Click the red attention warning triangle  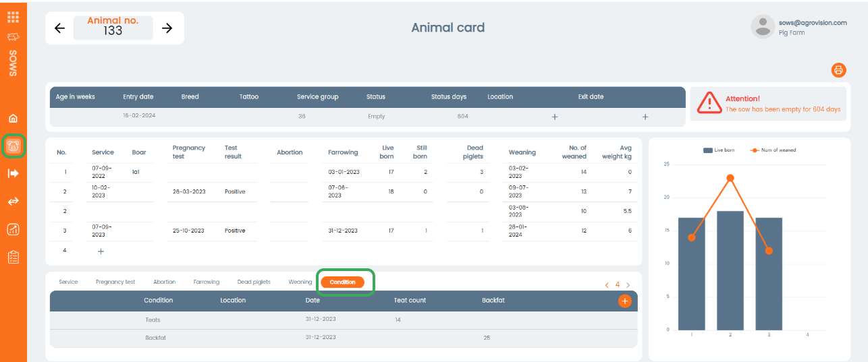pos(709,102)
